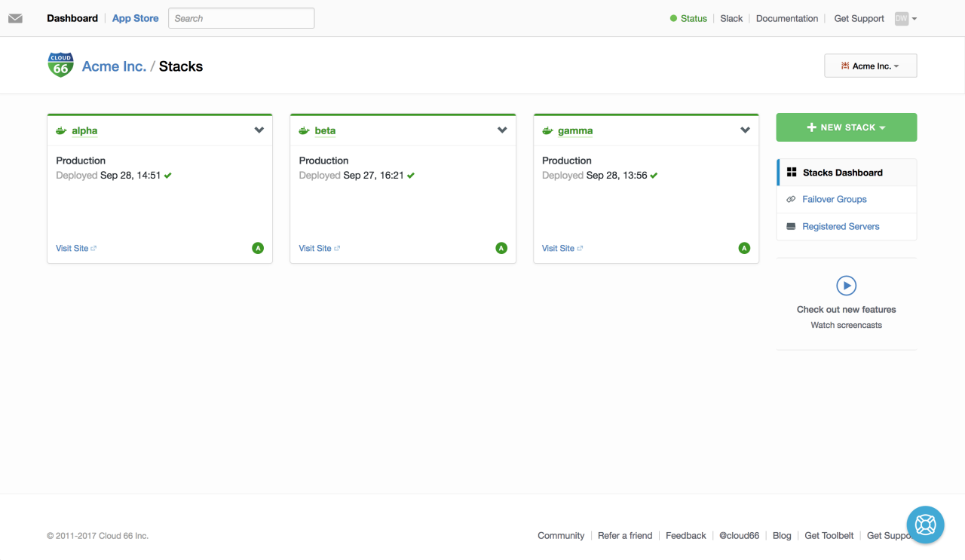Click the green Status indicator
Image resolution: width=965 pixels, height=560 pixels.
688,18
